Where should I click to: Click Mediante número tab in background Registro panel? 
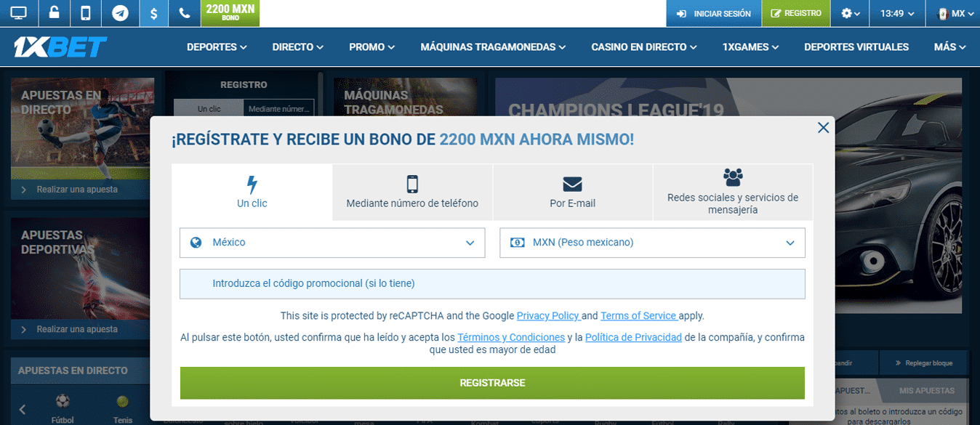pos(279,109)
